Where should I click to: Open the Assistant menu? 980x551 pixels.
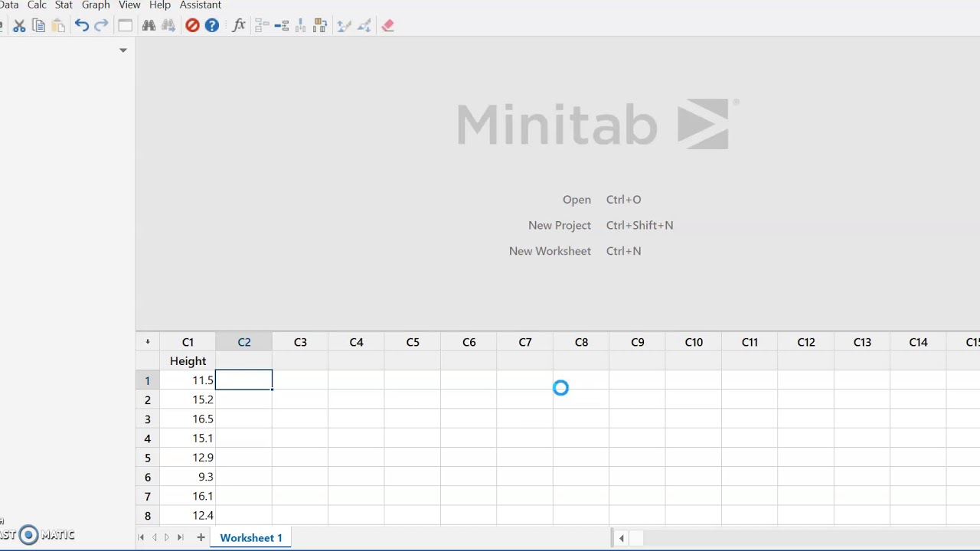[201, 5]
